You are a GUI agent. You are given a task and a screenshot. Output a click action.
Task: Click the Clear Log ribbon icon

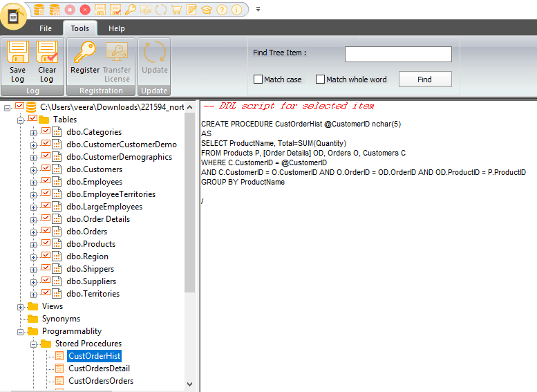coord(47,61)
